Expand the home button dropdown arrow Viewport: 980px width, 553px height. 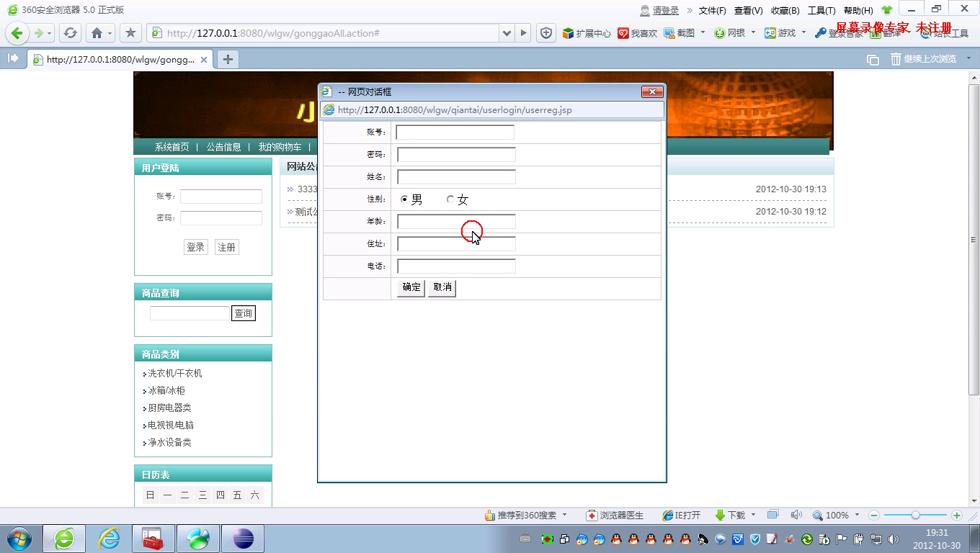110,33
